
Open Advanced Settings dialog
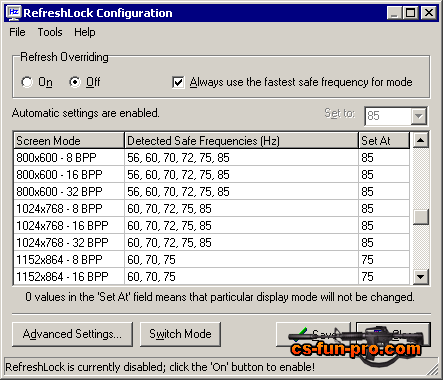(x=72, y=334)
